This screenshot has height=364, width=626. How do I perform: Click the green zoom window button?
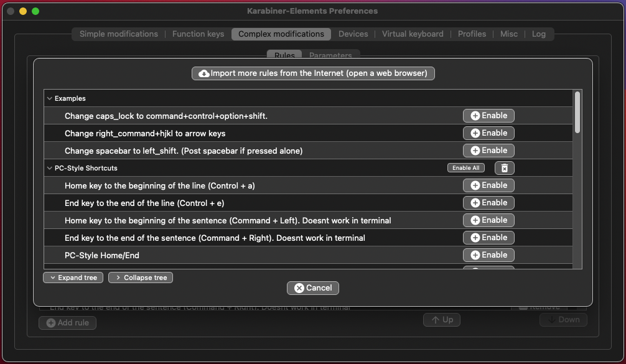pos(35,11)
